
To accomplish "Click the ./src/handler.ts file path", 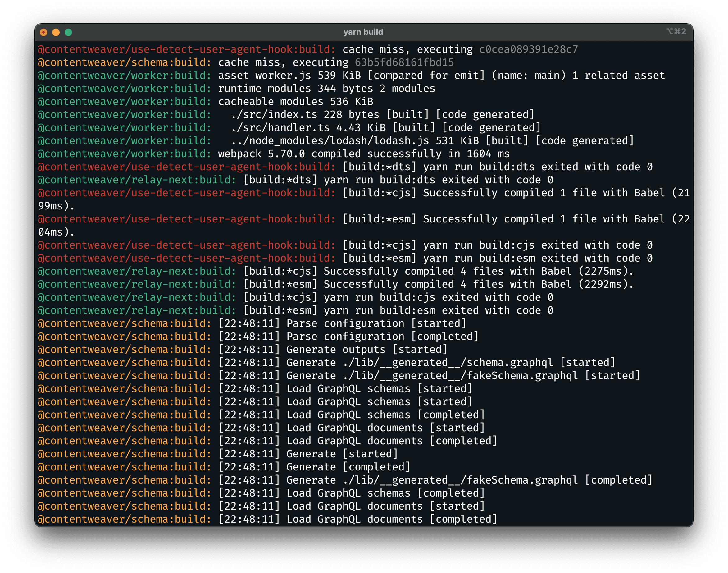I will pyautogui.click(x=280, y=128).
